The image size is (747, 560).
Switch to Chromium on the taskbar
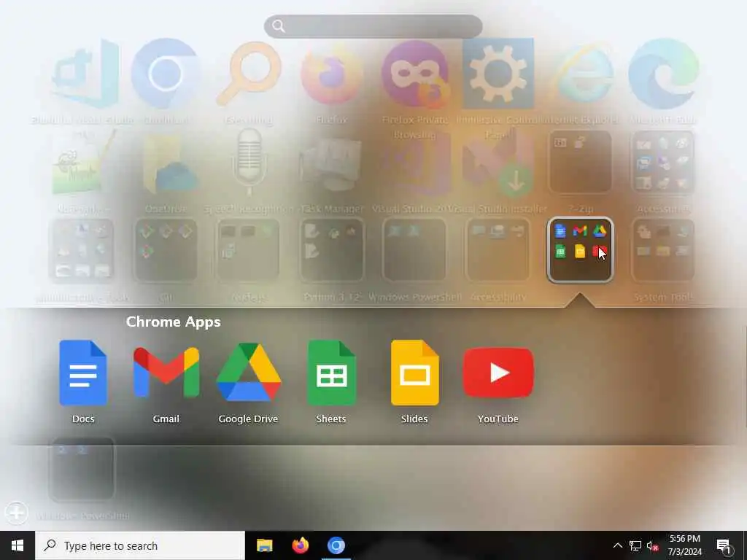(336, 545)
